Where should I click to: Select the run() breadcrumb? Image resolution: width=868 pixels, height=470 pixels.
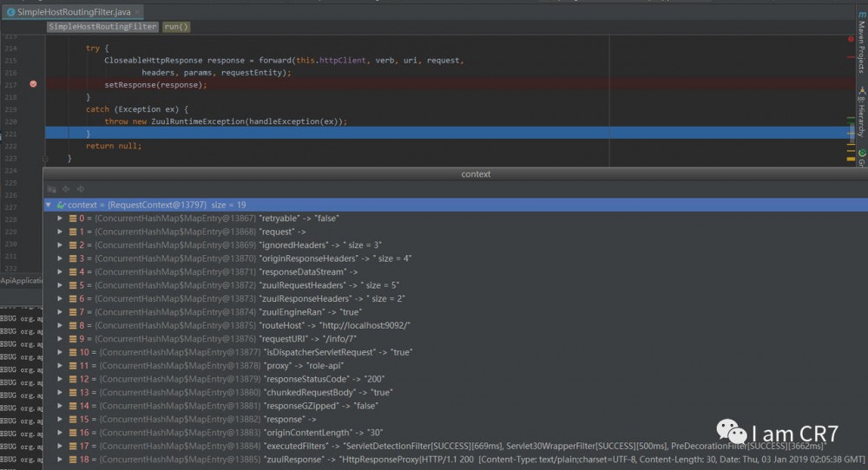(x=176, y=27)
